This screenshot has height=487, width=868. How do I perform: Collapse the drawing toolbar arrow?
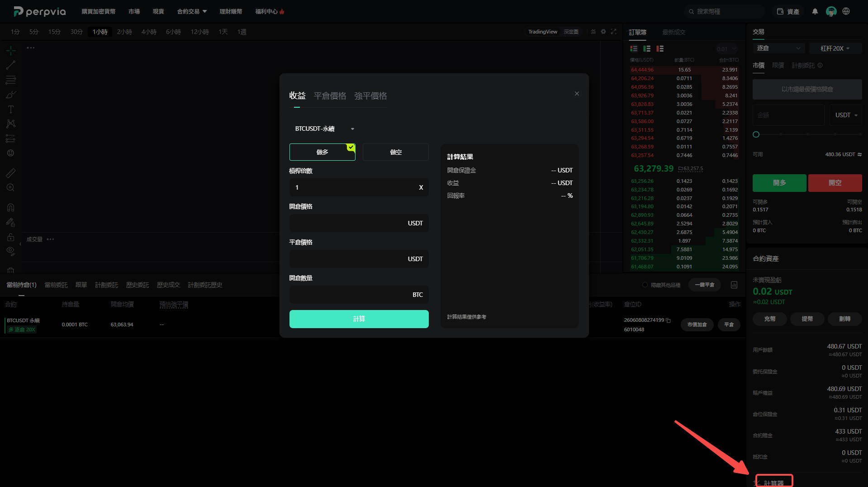click(20, 244)
